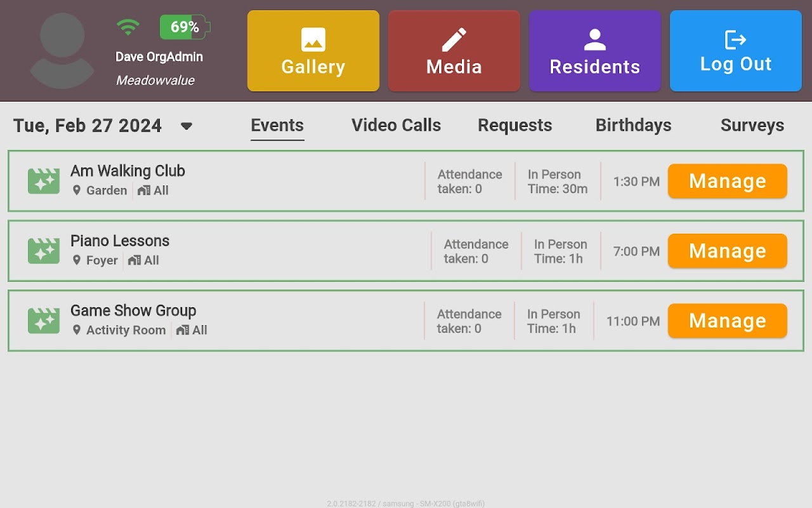Show the Surveys tab
The image size is (812, 508).
[752, 125]
